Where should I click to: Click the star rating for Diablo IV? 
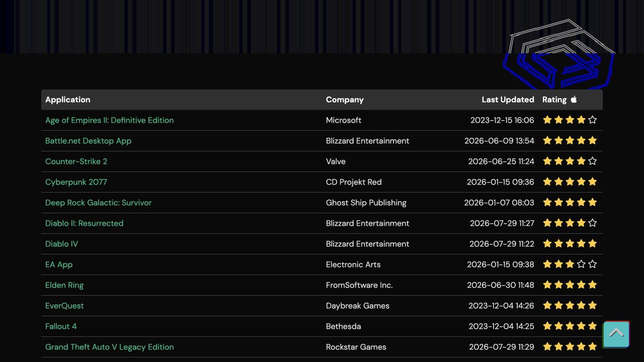[570, 243]
